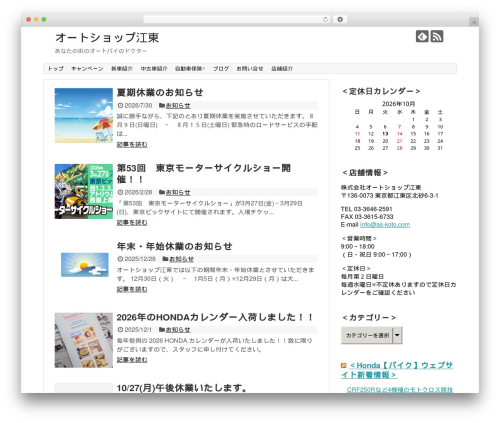Open the 自動車保険 menu

tap(190, 69)
